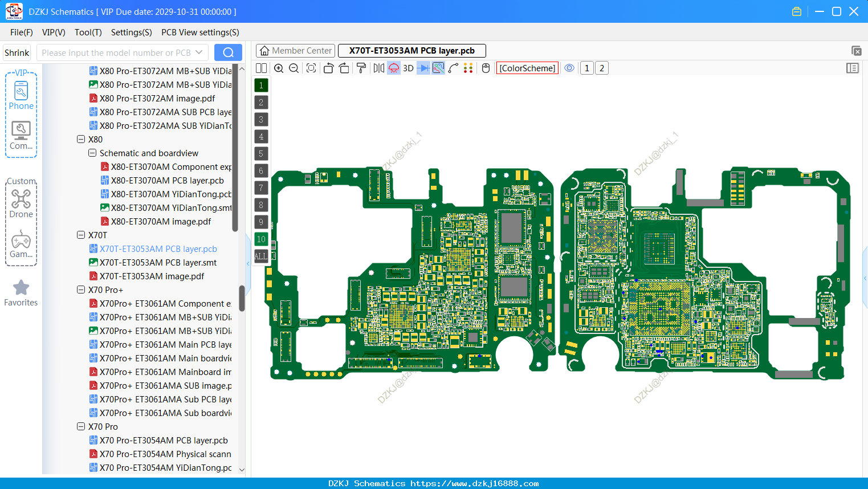Open the VIP(V) menu
Viewport: 868px width, 489px height.
[54, 32]
